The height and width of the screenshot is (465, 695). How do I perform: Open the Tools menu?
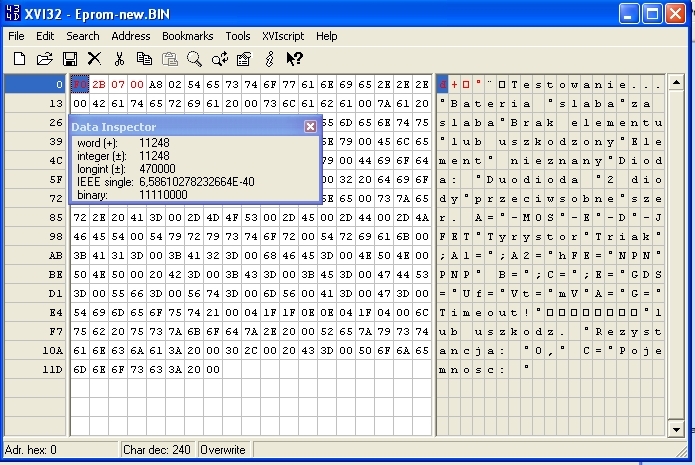click(238, 36)
